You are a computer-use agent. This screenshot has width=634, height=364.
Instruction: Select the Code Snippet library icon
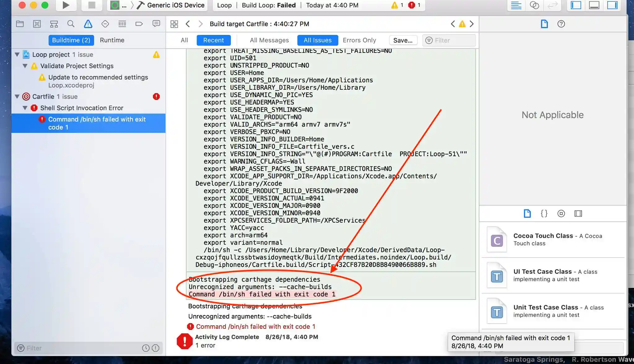pos(544,213)
